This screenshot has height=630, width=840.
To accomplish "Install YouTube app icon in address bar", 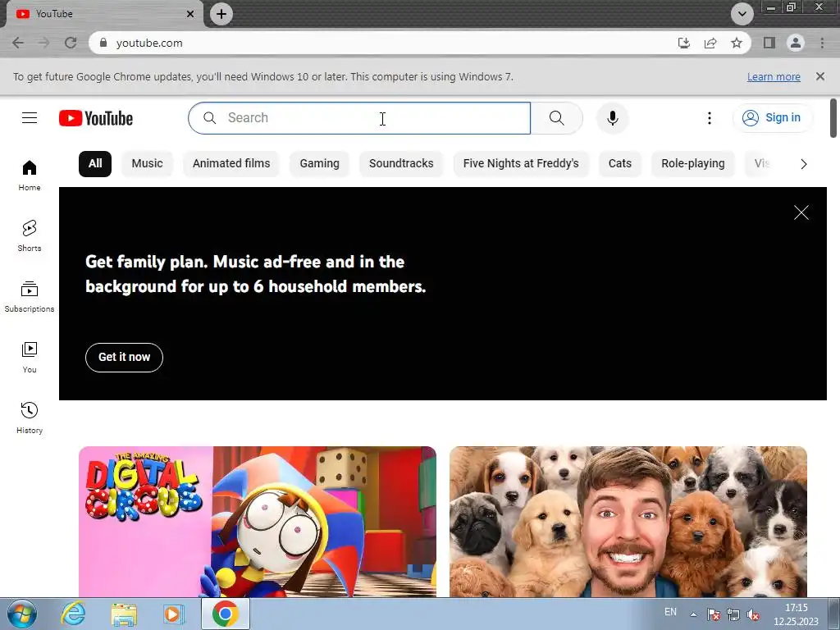I will click(x=684, y=43).
